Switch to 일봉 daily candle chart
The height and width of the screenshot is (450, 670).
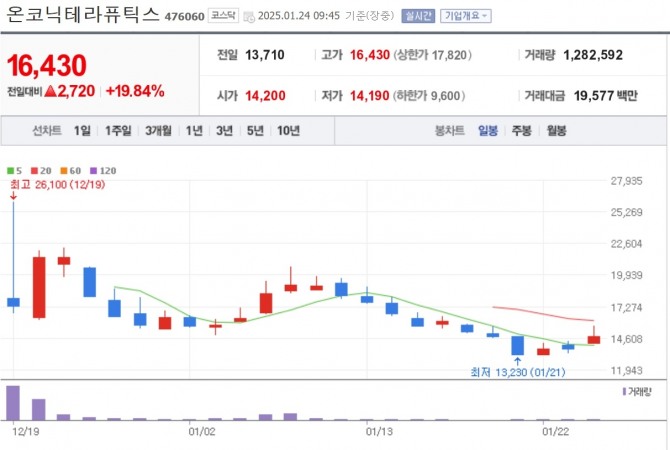tap(488, 130)
